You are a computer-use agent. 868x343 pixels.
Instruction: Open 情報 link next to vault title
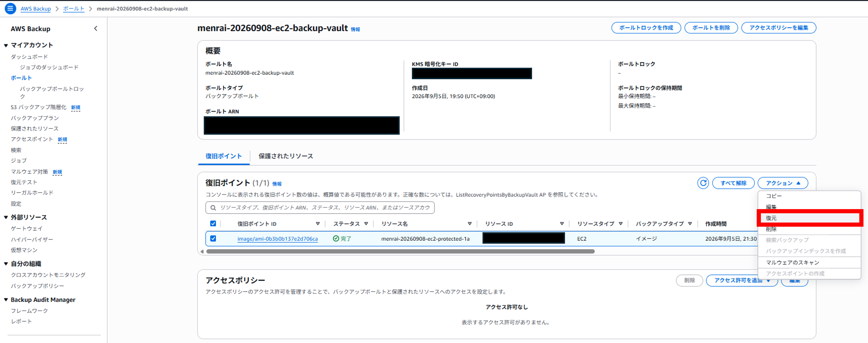(355, 29)
